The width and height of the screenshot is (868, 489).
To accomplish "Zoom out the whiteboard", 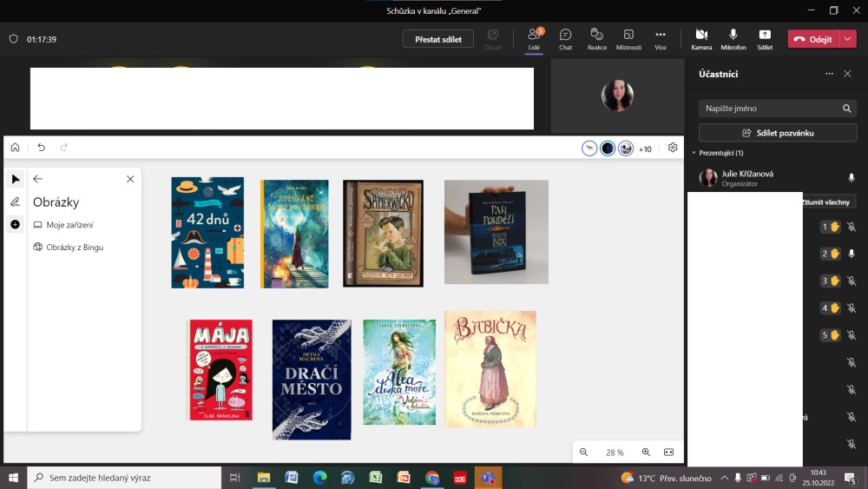I will click(583, 452).
